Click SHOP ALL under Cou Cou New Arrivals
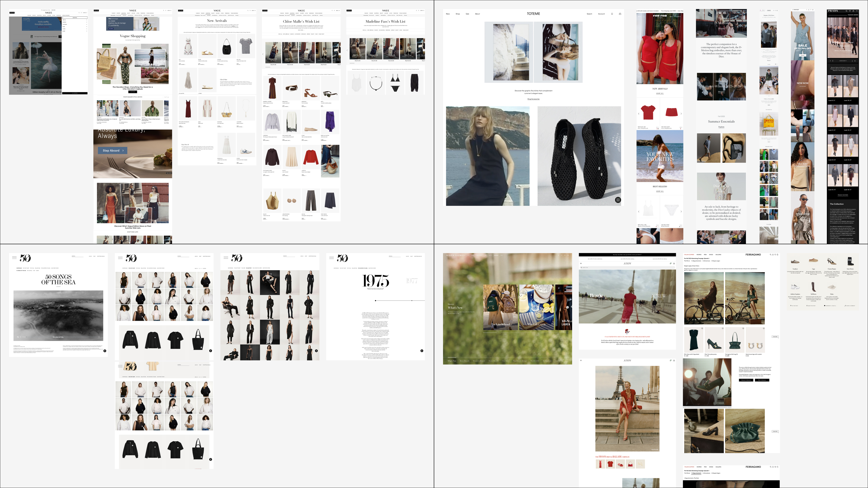Image resolution: width=868 pixels, height=488 pixels. (x=660, y=93)
